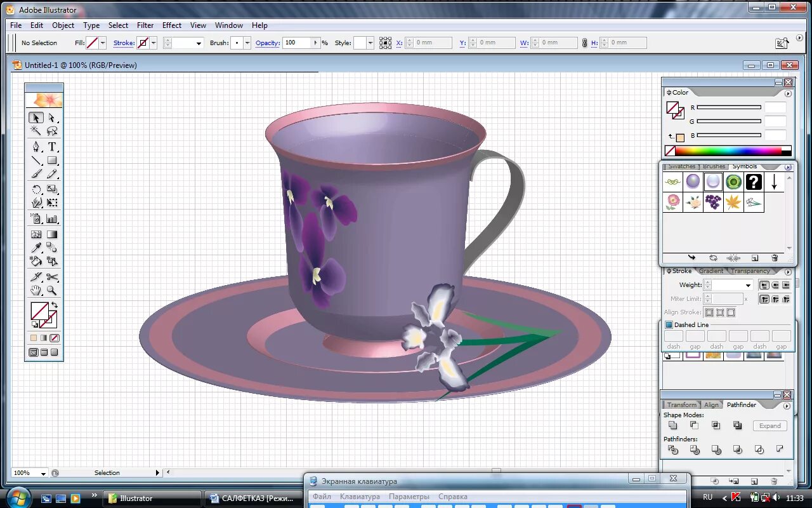The image size is (812, 508).
Task: Select the Lasso tool
Action: (53, 131)
